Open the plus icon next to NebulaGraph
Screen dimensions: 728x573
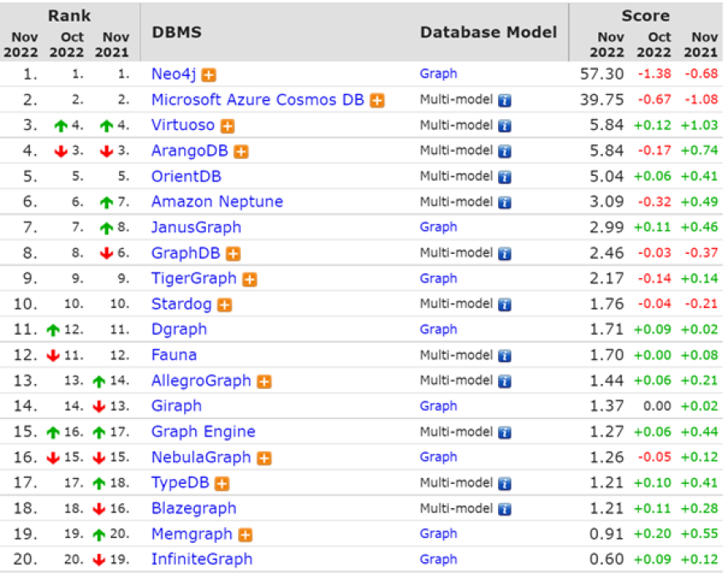click(x=264, y=458)
